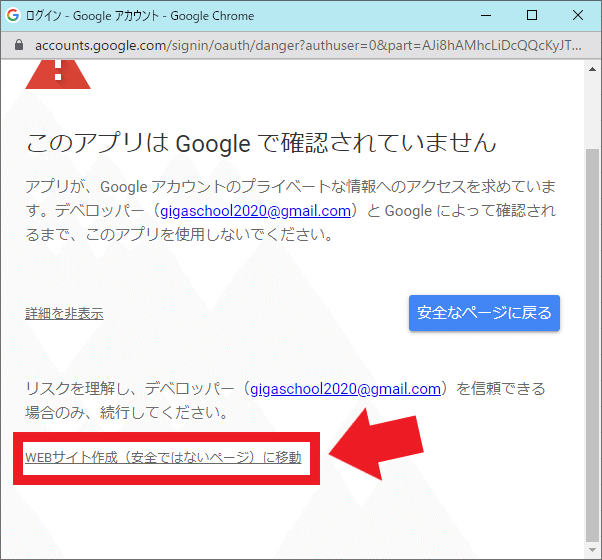The width and height of the screenshot is (602, 560).
Task: Click 安全なページに戻る button
Action: 484,313
